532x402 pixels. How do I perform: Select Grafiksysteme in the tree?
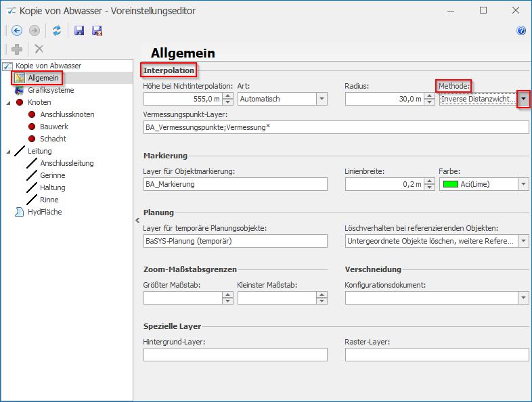51,90
